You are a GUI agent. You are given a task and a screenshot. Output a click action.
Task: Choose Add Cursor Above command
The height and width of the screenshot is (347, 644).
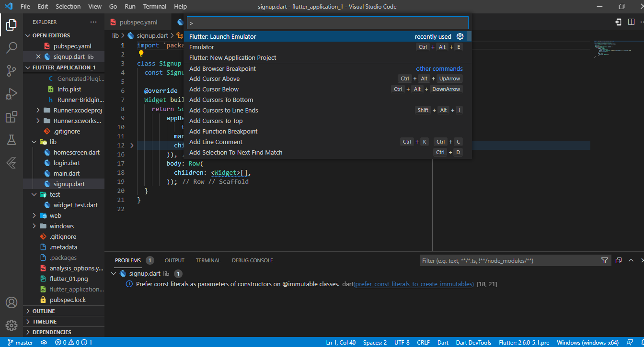(x=328, y=78)
